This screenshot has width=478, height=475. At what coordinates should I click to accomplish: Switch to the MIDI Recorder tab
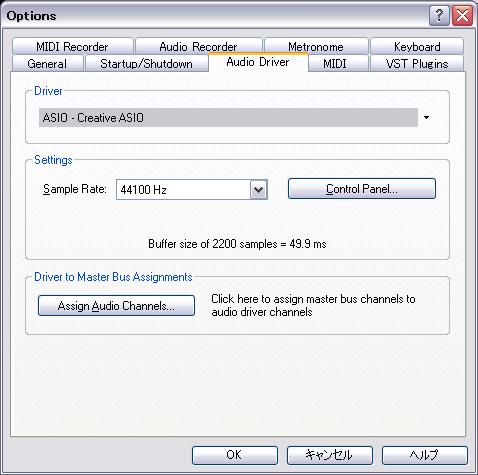tap(73, 46)
